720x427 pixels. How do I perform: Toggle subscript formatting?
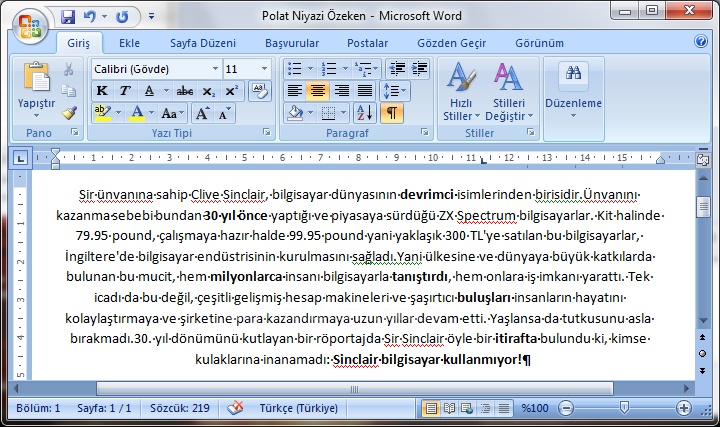pyautogui.click(x=208, y=90)
